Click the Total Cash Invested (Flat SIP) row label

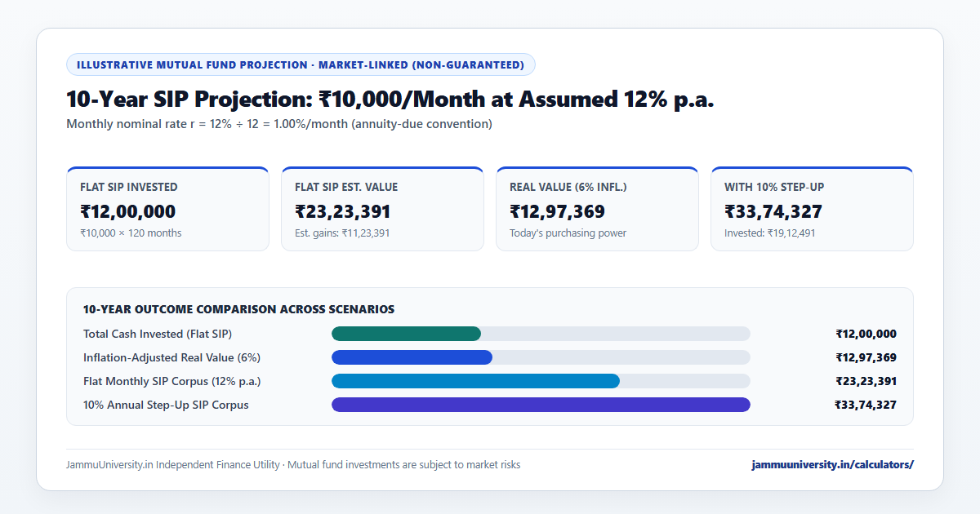click(x=158, y=334)
